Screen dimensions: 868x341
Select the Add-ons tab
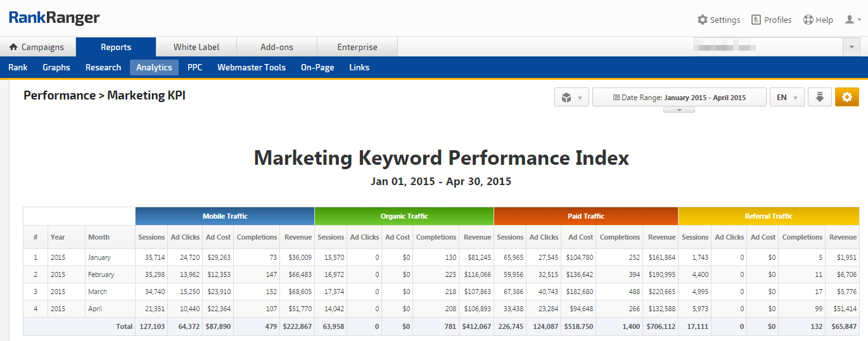(x=277, y=47)
